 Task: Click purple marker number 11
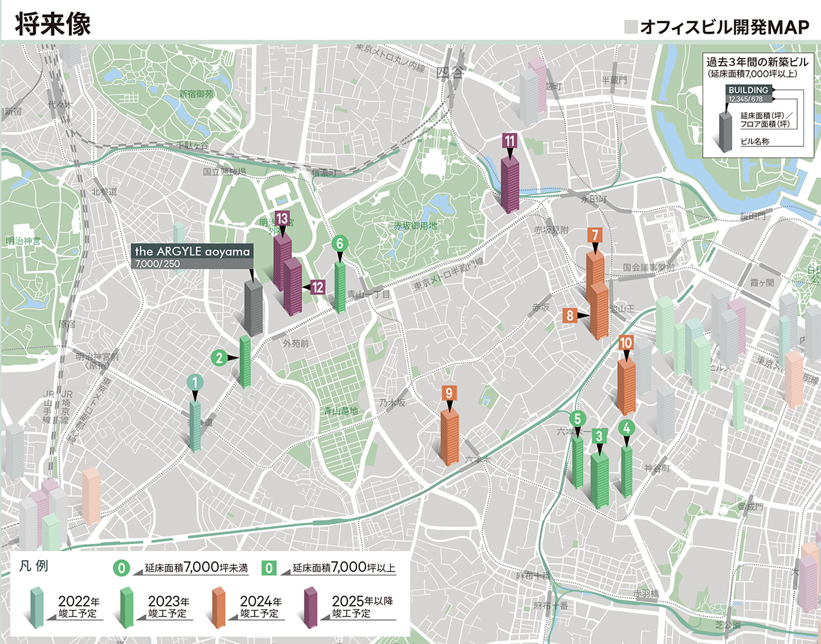pyautogui.click(x=509, y=141)
